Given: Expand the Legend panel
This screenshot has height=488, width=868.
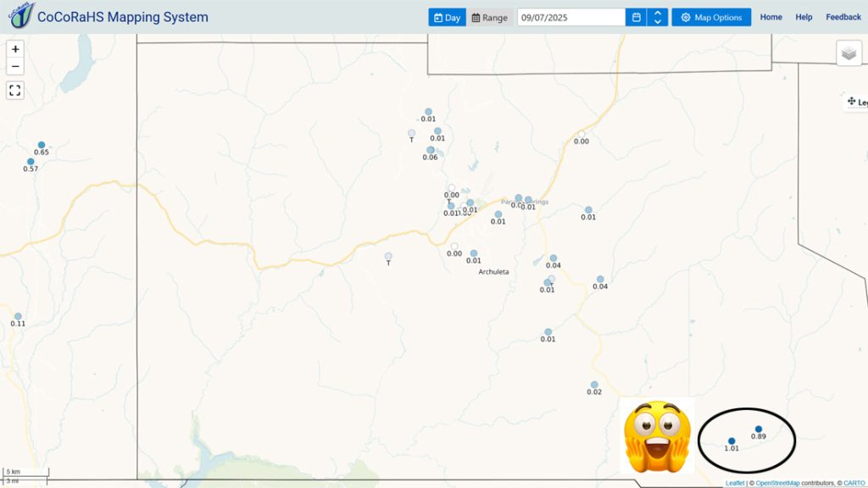Looking at the screenshot, I should (856, 102).
